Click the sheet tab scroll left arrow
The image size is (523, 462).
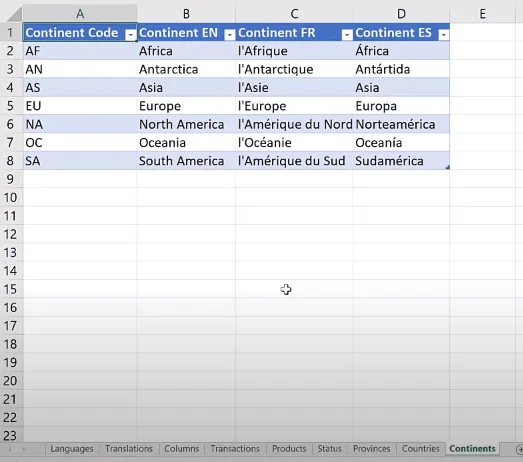10,450
